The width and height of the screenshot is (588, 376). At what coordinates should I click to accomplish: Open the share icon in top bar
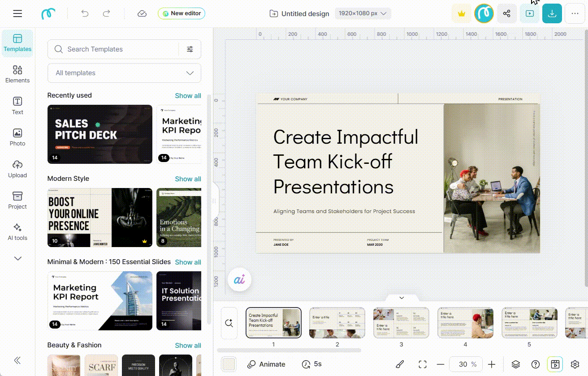click(x=506, y=13)
